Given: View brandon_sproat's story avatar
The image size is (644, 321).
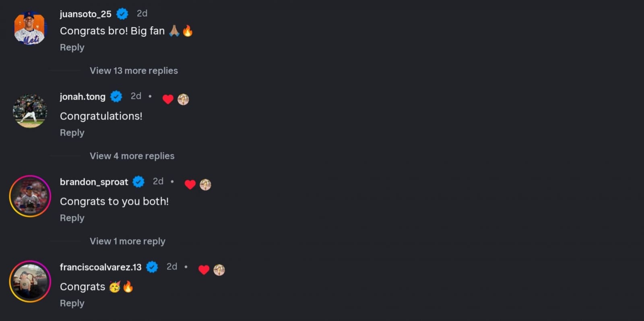Looking at the screenshot, I should coord(30,196).
